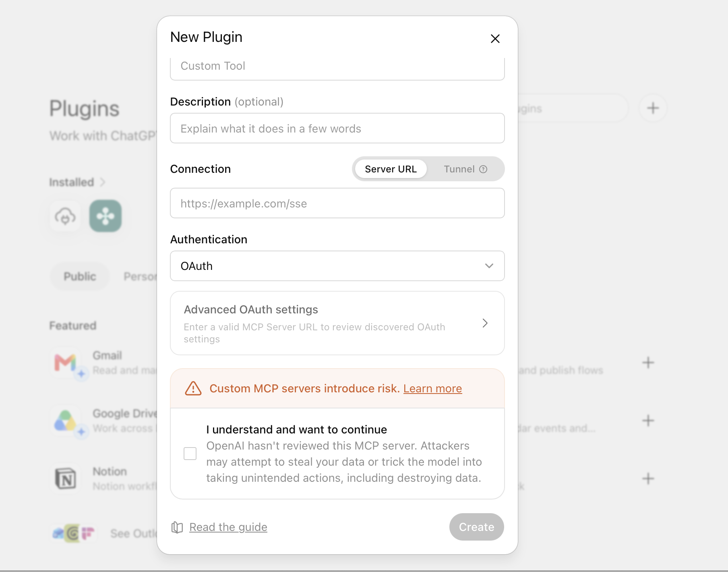The width and height of the screenshot is (728, 572).
Task: Close the New Plugin dialog
Action: click(495, 39)
